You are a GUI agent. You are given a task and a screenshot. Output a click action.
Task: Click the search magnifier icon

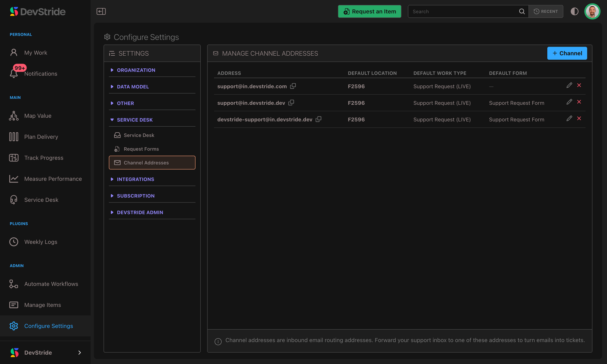click(x=522, y=11)
